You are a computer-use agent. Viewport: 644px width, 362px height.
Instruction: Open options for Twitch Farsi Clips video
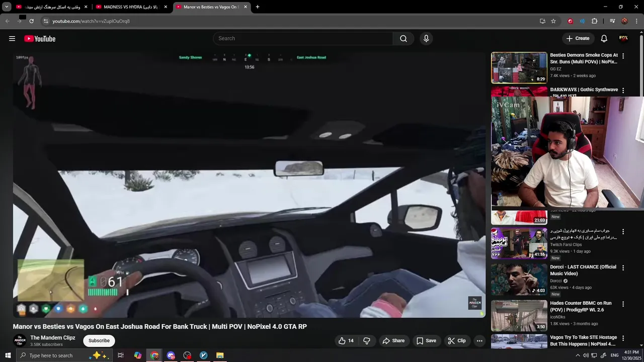[623, 232]
